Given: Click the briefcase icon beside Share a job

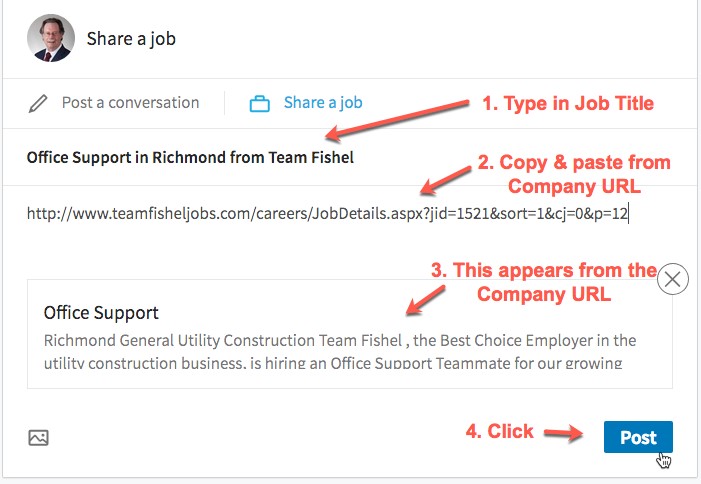Looking at the screenshot, I should coord(260,103).
